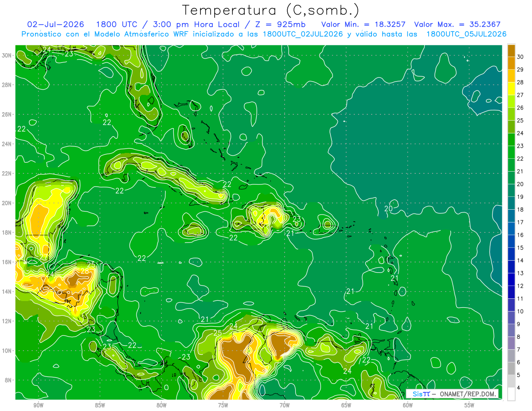Click the longitude axis label "70W"
The height and width of the screenshot is (411, 532).
[285, 405]
